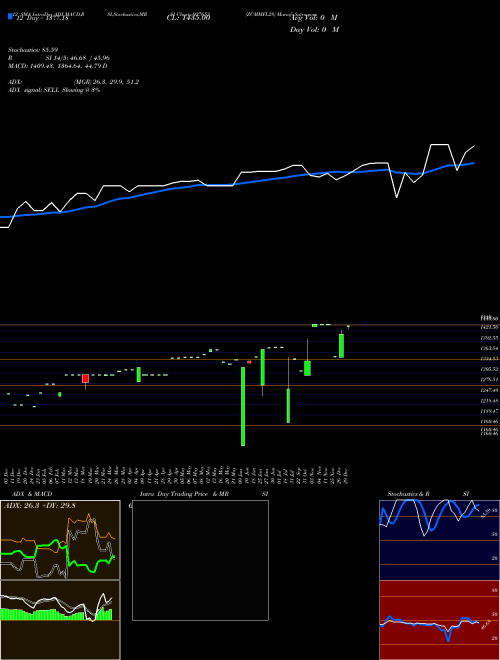Click the blue 12 Day SMA legend square
500x660 pixels.
tap(10, 16)
